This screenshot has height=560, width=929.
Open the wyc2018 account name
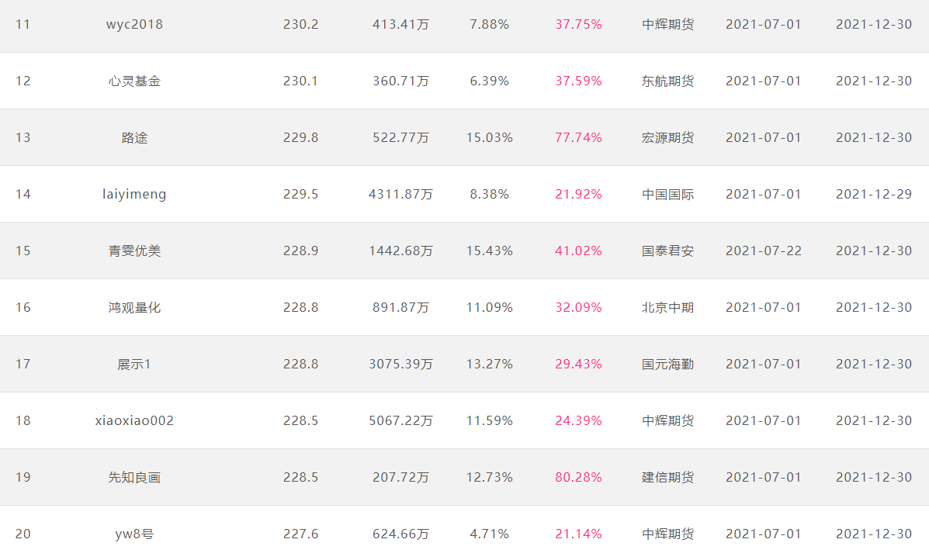click(134, 24)
